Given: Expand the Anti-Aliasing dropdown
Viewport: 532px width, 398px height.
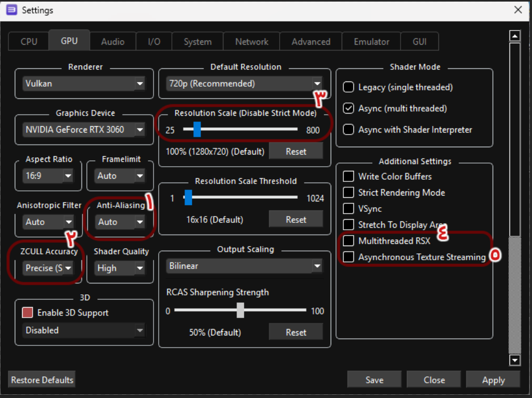Looking at the screenshot, I should point(120,222).
